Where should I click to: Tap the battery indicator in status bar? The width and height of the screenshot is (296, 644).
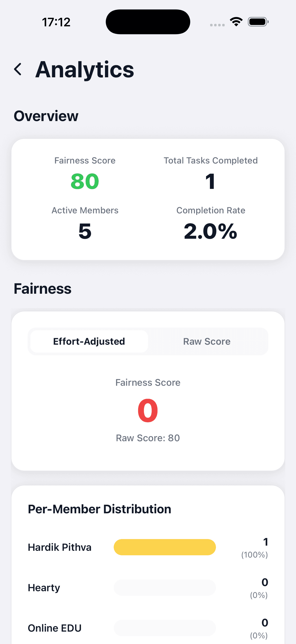pyautogui.click(x=257, y=21)
